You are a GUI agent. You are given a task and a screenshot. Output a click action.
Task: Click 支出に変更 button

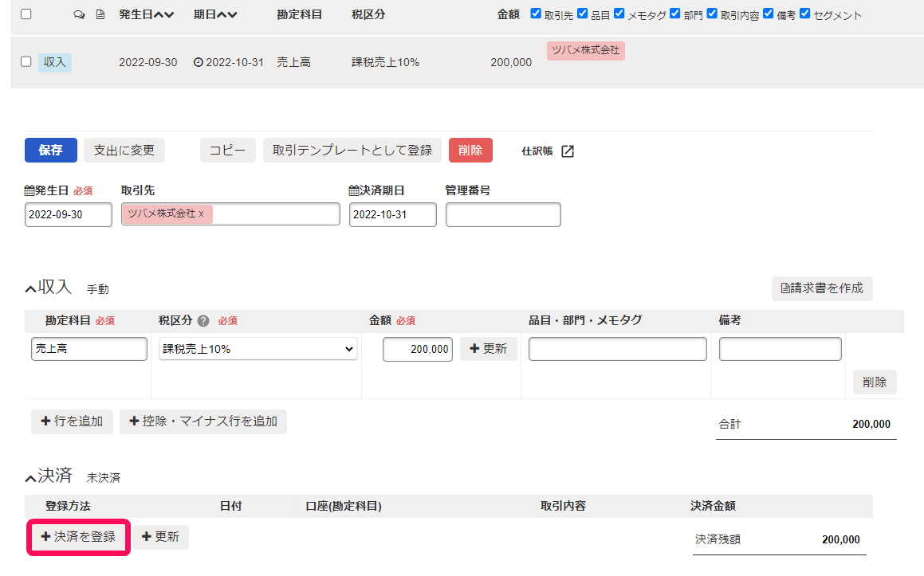124,151
